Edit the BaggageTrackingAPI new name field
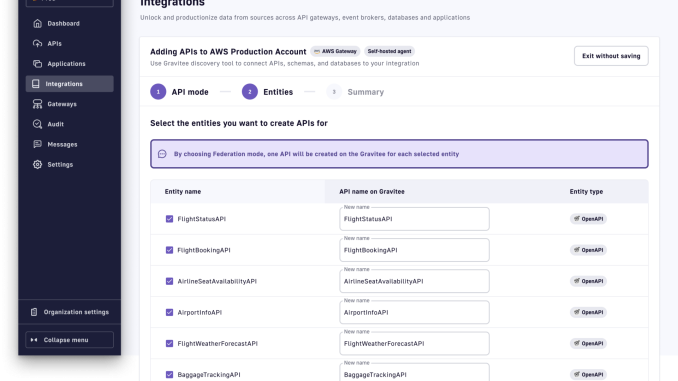 [414, 373]
